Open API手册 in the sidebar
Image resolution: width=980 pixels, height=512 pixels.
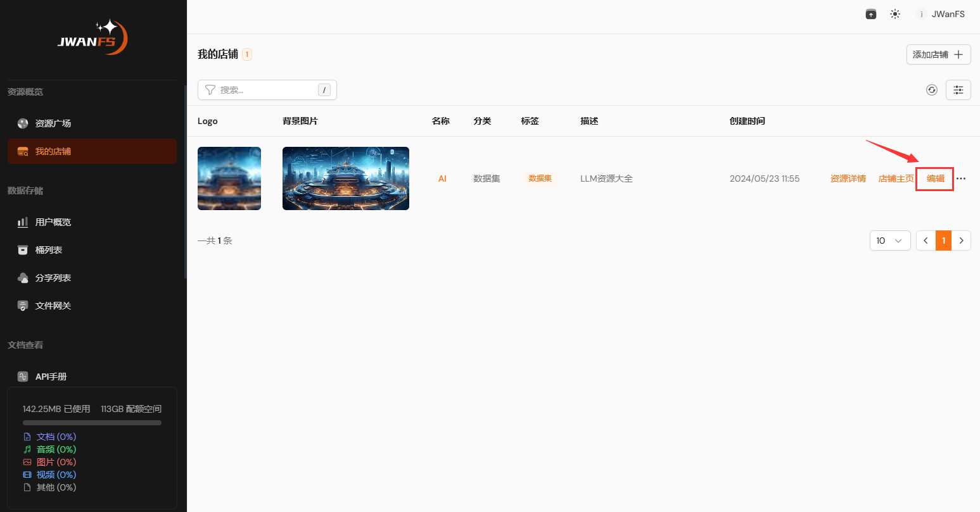tap(92, 377)
